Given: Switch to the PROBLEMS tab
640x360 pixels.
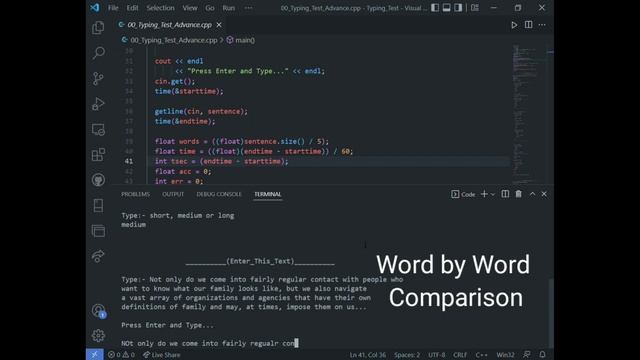Looking at the screenshot, I should [136, 194].
